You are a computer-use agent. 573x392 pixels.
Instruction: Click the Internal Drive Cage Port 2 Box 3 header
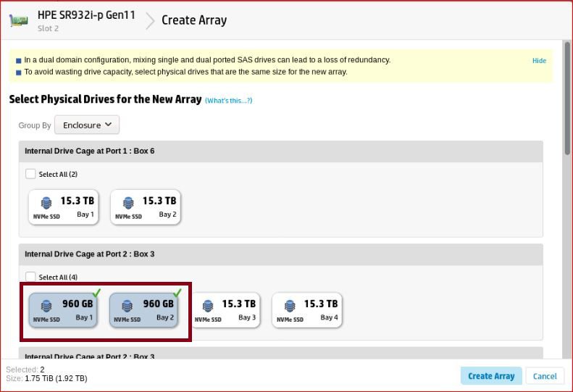[90, 254]
